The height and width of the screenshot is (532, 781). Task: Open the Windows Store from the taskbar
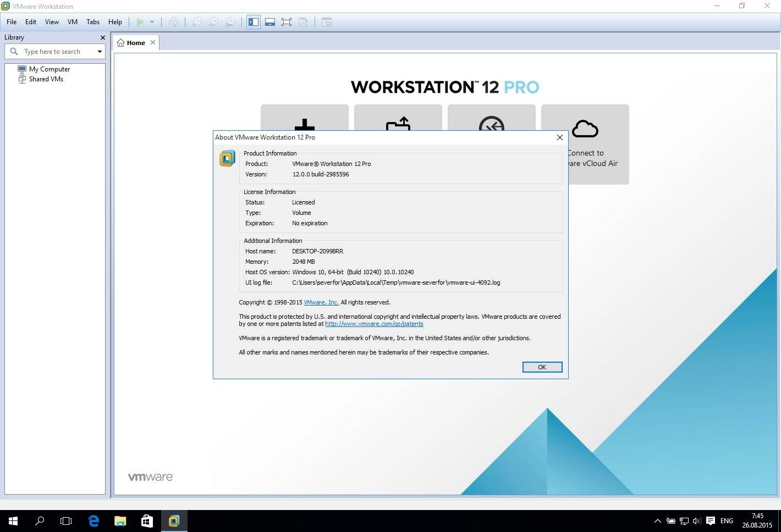(x=147, y=520)
